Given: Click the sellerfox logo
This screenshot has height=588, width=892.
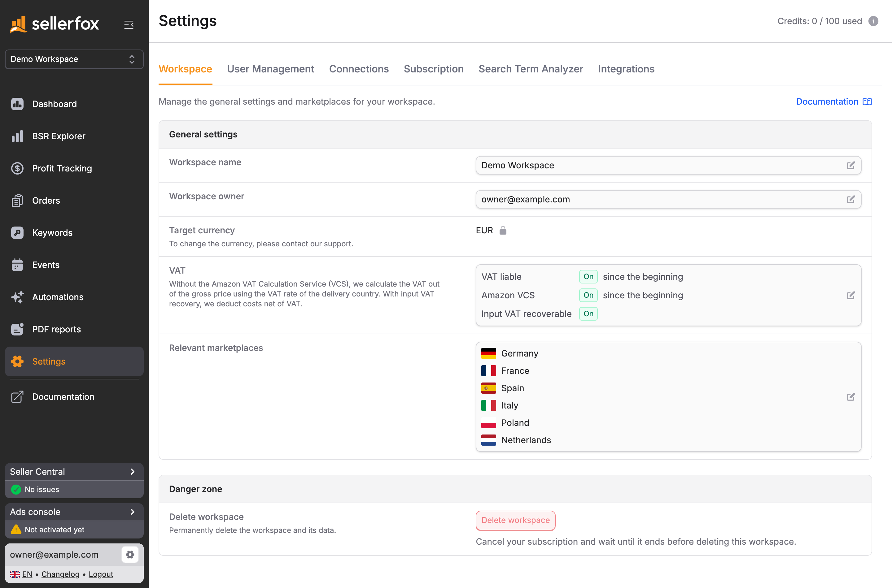Looking at the screenshot, I should click(x=55, y=24).
